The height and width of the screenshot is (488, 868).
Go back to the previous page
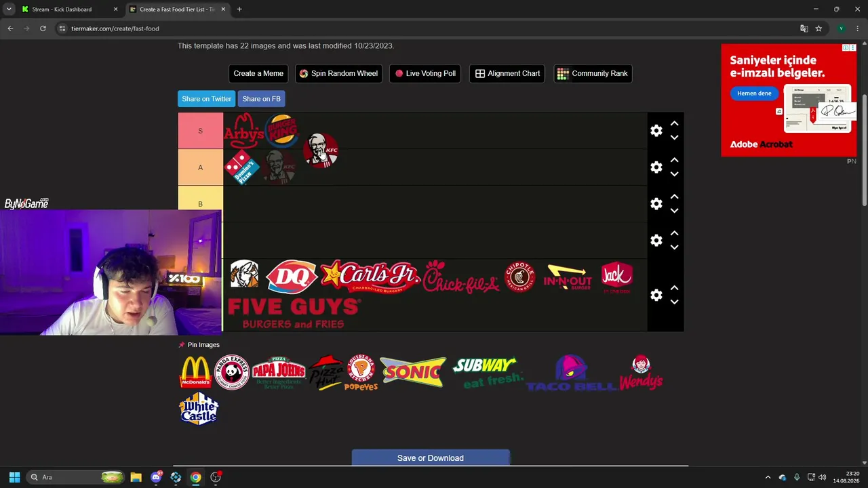pos(10,28)
